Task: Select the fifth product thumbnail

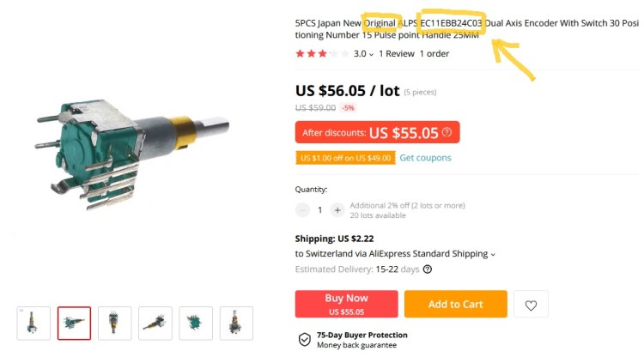Action: tap(196, 324)
